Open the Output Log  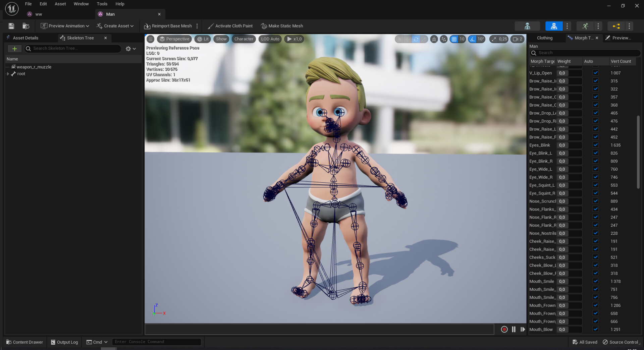coord(64,342)
